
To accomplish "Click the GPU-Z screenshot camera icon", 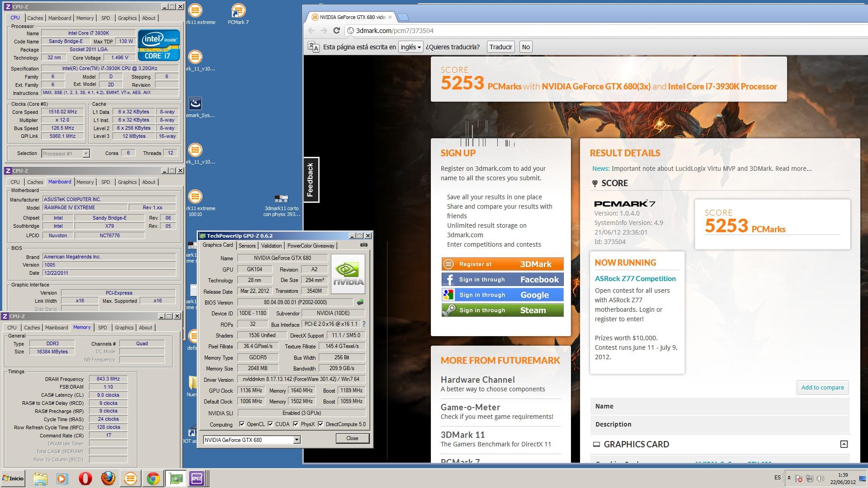I will tap(363, 245).
